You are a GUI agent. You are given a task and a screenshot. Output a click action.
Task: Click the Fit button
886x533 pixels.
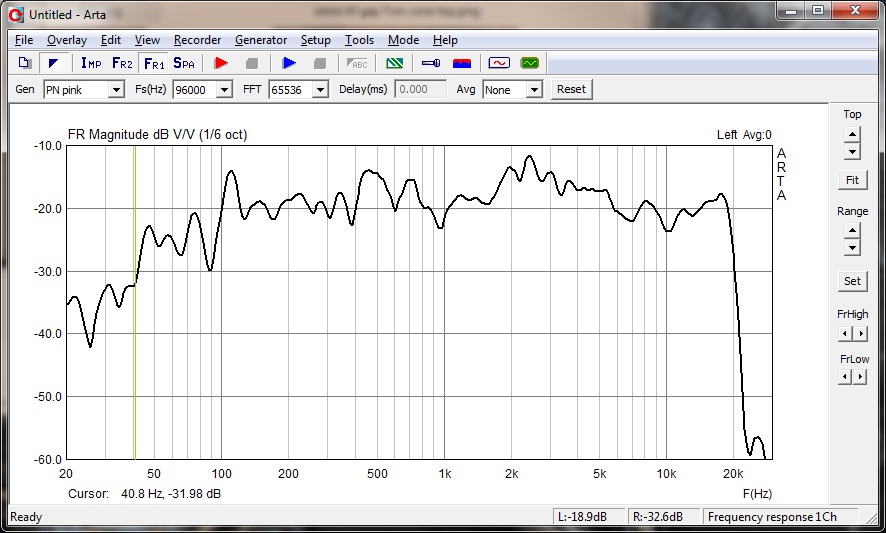pyautogui.click(x=852, y=180)
